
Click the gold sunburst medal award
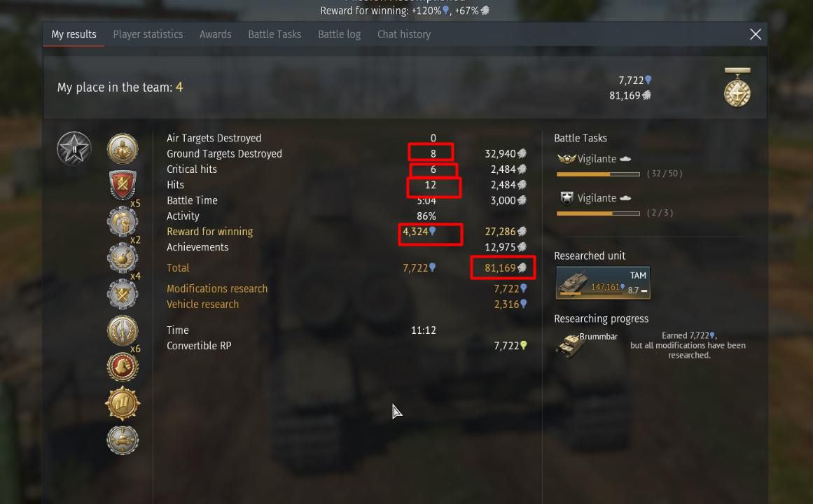point(123,403)
